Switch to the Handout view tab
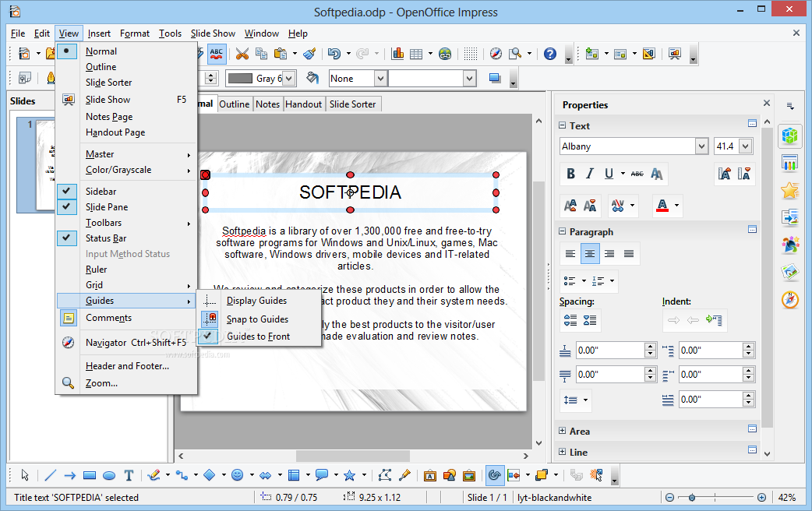Image resolution: width=812 pixels, height=511 pixels. 303,104
